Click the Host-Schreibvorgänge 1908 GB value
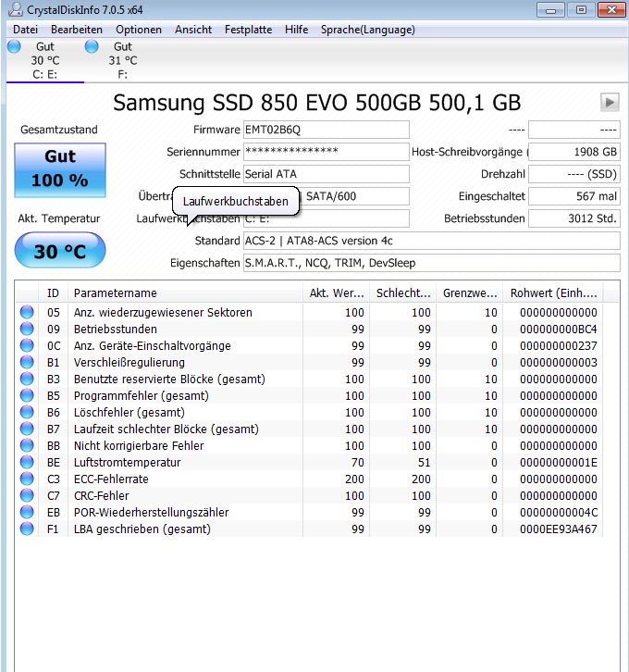629x672 pixels. [574, 152]
